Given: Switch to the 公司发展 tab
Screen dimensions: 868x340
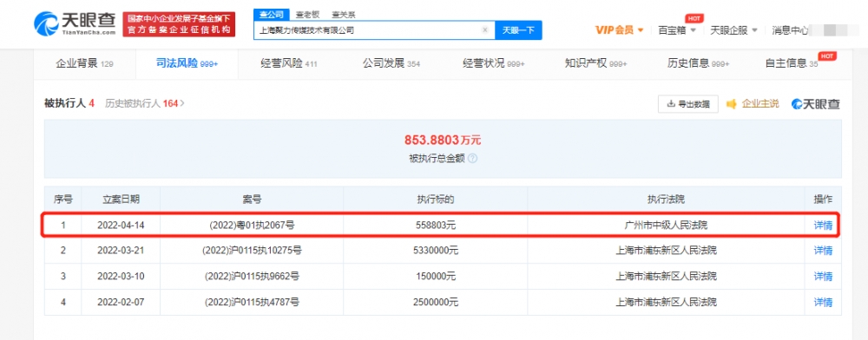Looking at the screenshot, I should tap(391, 63).
